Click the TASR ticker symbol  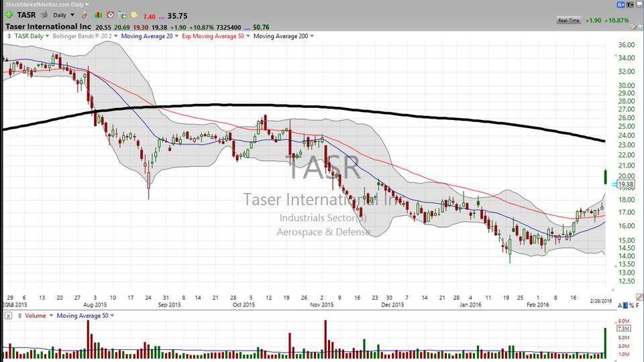[26, 15]
